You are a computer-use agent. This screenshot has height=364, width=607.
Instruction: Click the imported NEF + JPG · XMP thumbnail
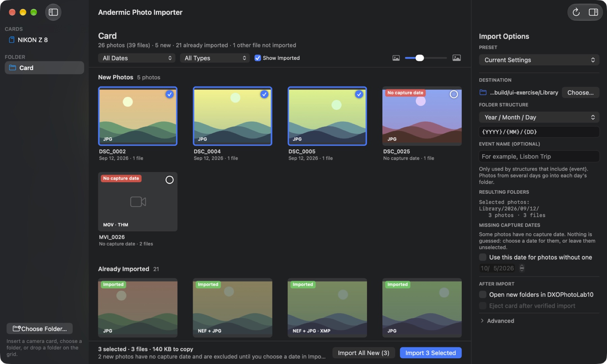coord(327,308)
